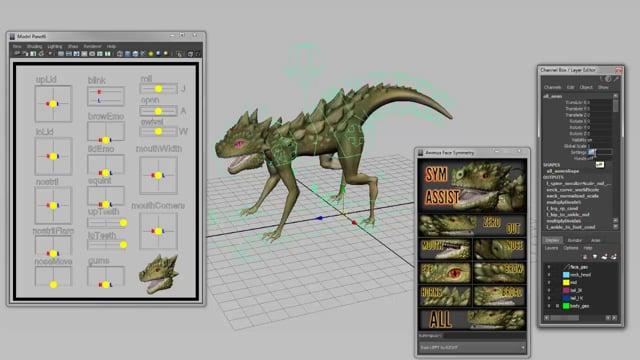640x360 pixels.
Task: Toggle visibility of the body_geo layer
Action: point(549,306)
